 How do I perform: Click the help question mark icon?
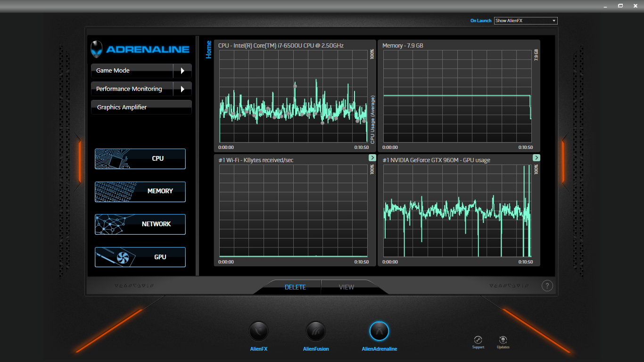point(547,286)
